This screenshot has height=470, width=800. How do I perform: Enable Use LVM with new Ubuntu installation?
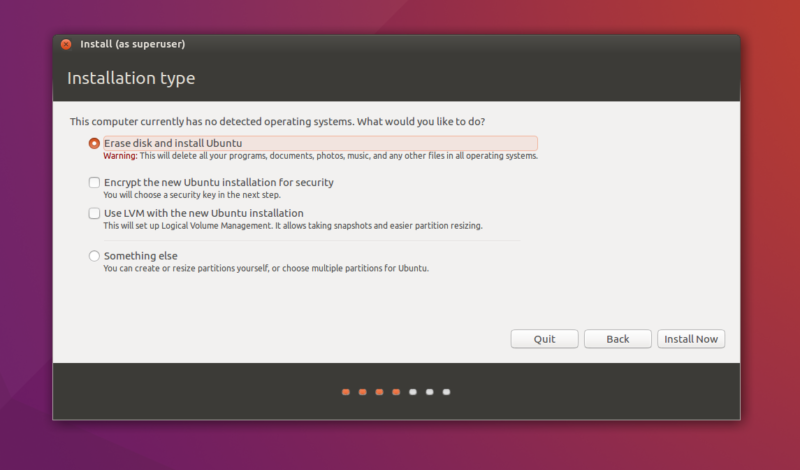[94, 213]
